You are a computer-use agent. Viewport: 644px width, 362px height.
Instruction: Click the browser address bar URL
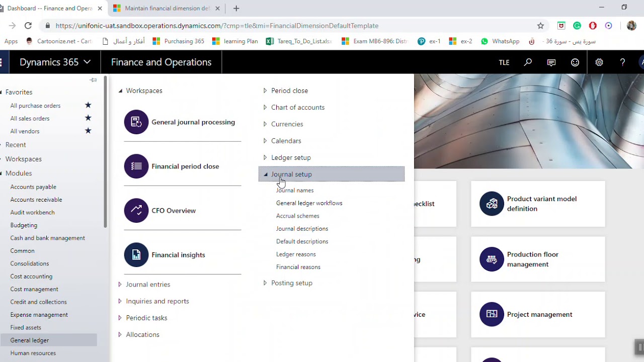click(x=217, y=26)
